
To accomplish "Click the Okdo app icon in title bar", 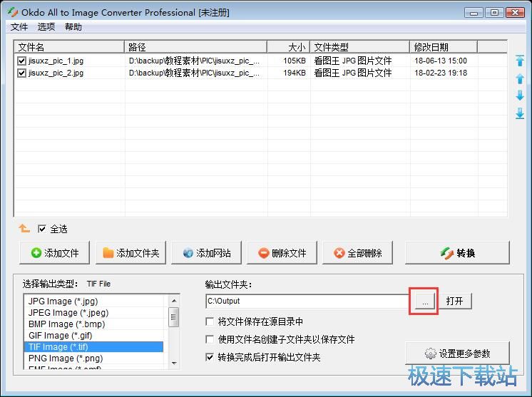I will pos(13,13).
